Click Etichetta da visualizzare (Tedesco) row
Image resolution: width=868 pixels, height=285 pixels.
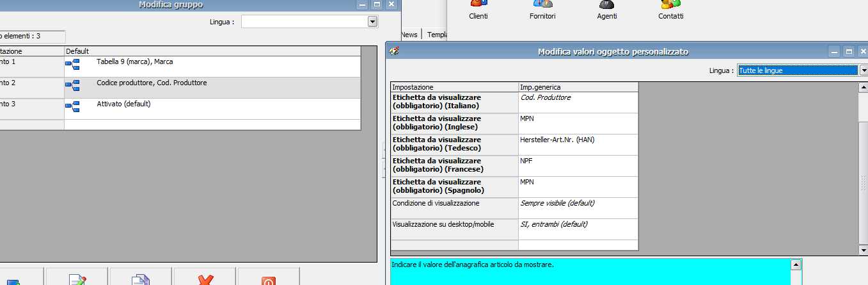[x=454, y=145]
